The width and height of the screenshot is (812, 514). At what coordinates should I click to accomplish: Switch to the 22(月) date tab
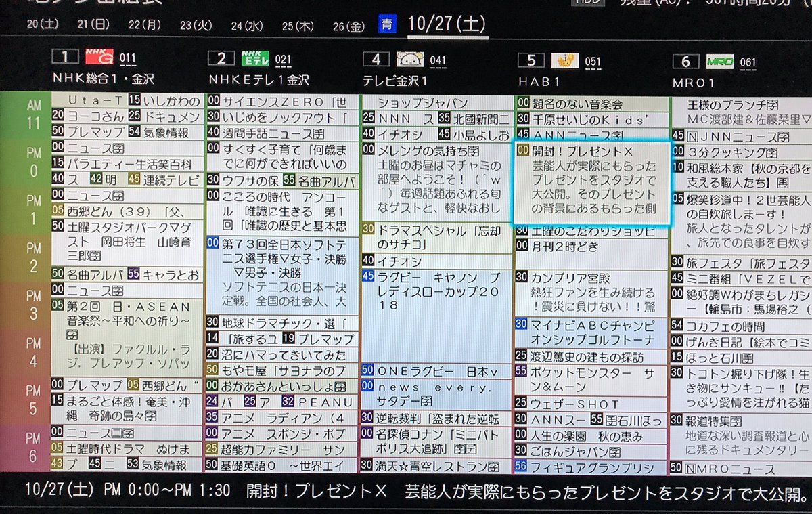(x=145, y=24)
